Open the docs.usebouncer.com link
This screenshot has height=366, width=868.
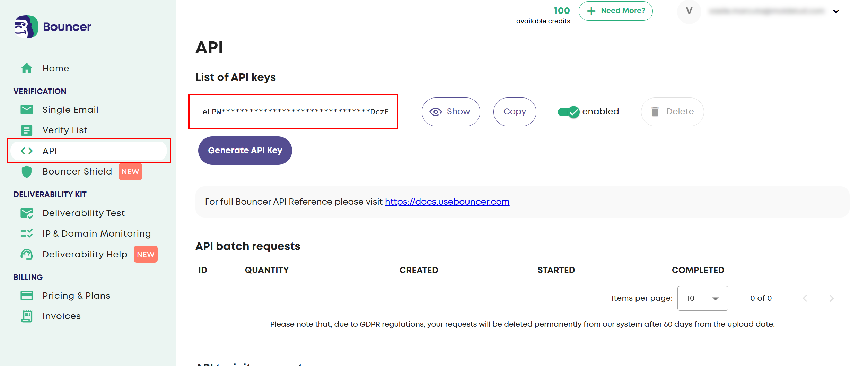[x=447, y=202]
